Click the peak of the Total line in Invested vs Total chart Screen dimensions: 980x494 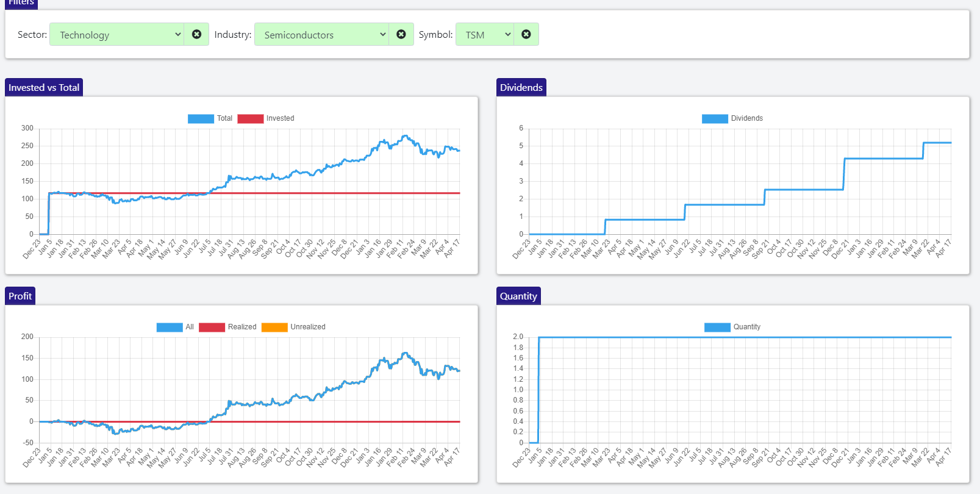point(405,135)
